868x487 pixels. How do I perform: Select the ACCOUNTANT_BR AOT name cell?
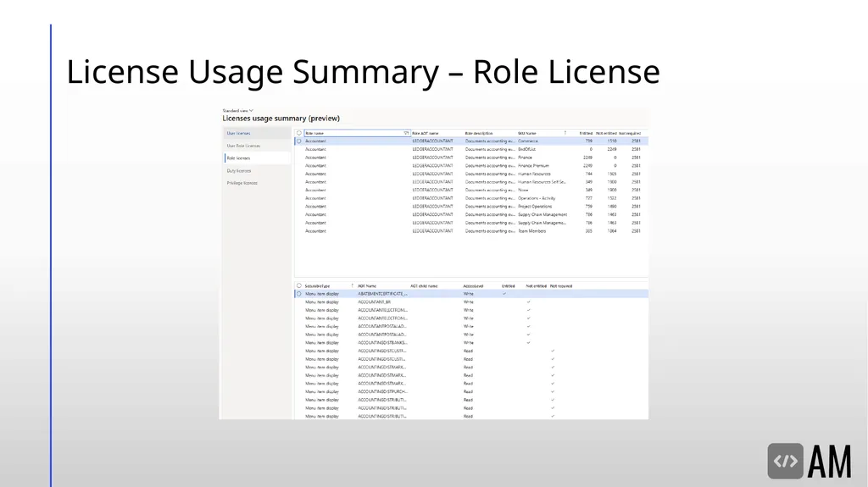(x=374, y=302)
